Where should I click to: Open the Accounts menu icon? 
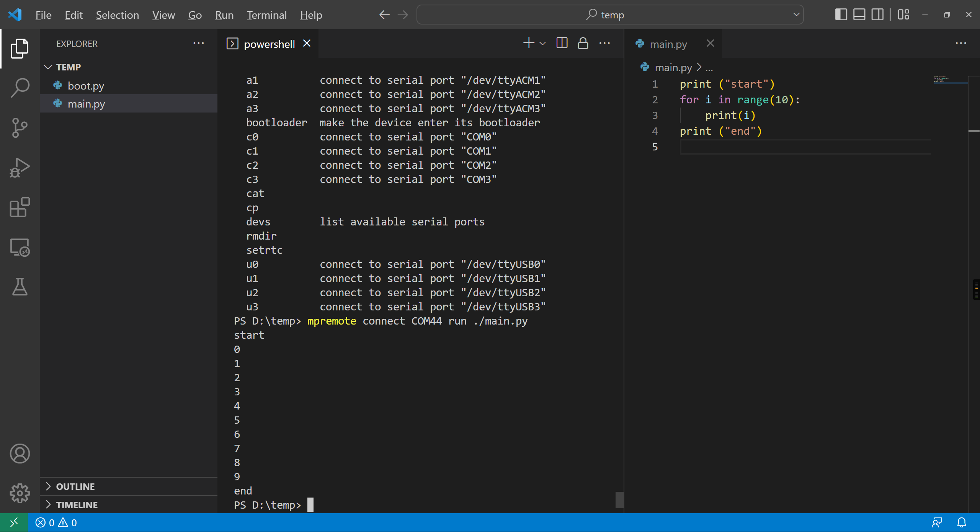click(x=20, y=454)
